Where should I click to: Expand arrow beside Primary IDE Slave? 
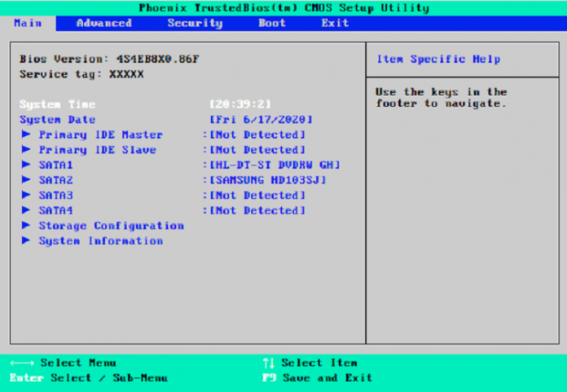(x=27, y=150)
